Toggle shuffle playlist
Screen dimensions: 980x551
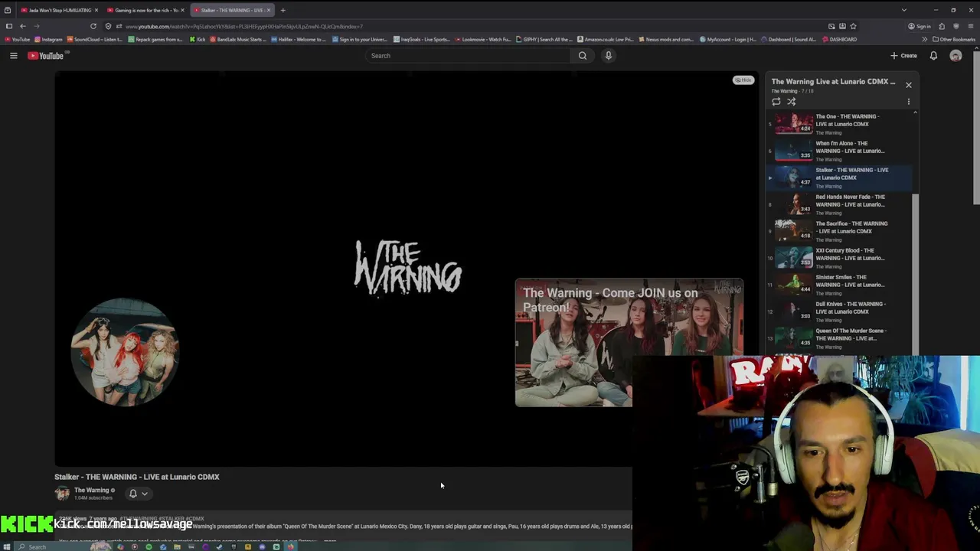click(x=792, y=102)
